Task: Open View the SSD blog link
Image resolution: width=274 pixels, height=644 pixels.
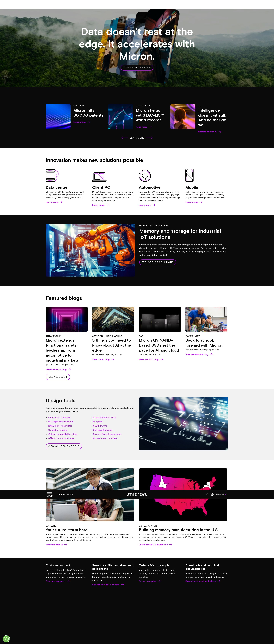Action: [151, 359]
